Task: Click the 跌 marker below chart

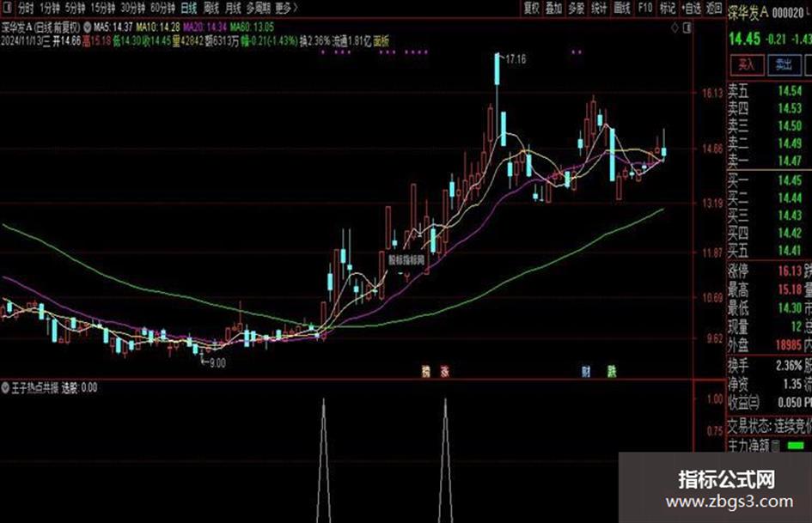Action: (x=612, y=371)
